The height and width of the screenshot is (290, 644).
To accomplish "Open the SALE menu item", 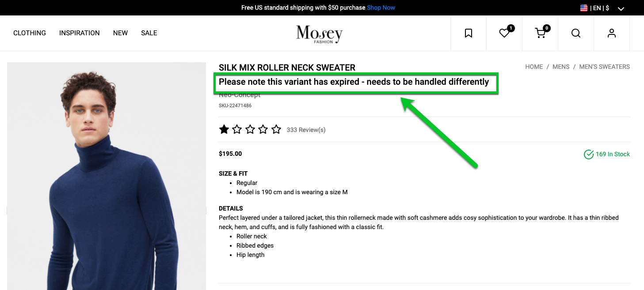I will point(149,33).
